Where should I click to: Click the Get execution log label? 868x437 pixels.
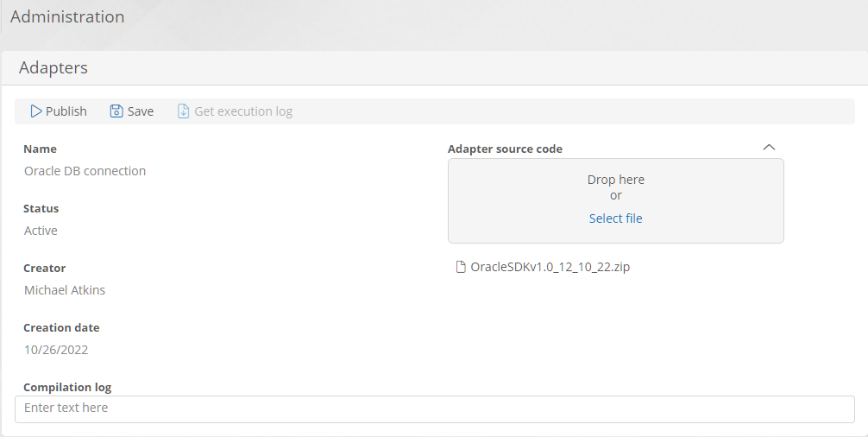[x=243, y=111]
